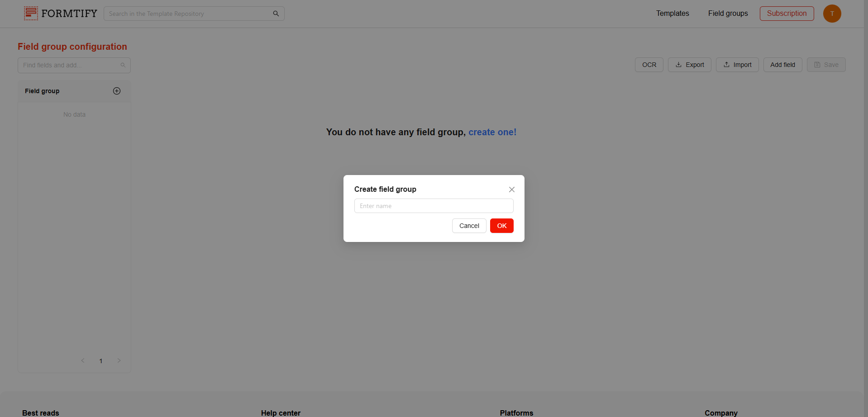The width and height of the screenshot is (868, 417).
Task: Click the template repository search magnifier icon
Action: (276, 14)
